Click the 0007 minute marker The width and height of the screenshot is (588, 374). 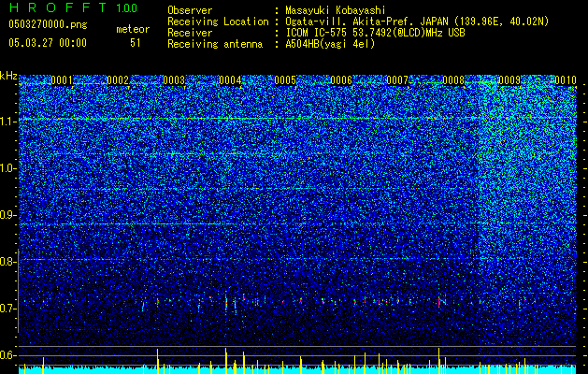click(x=397, y=80)
